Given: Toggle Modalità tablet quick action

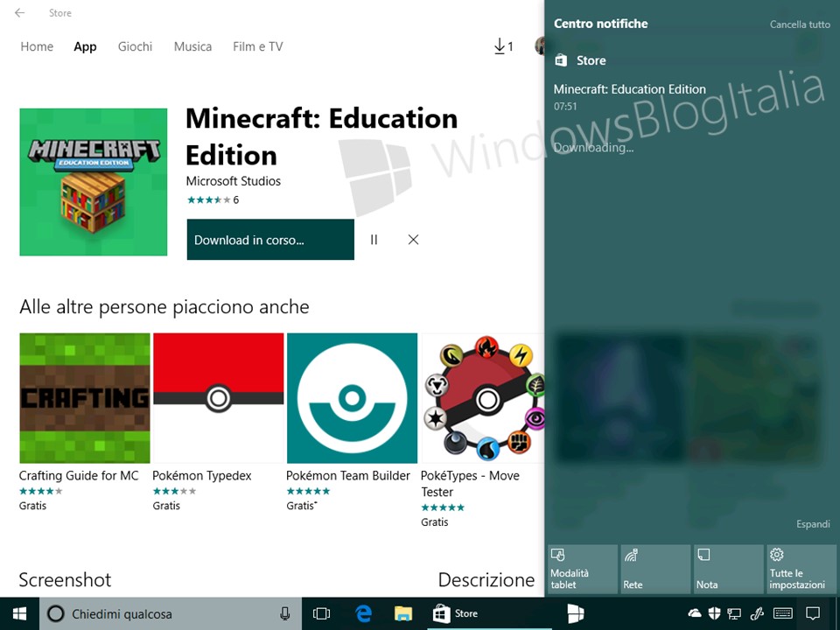Looking at the screenshot, I should coord(582,569).
